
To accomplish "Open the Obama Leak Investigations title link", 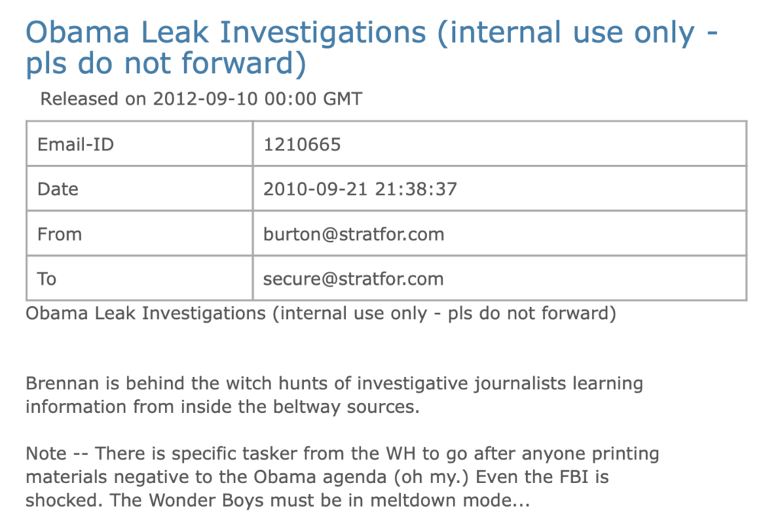I will tap(372, 48).
